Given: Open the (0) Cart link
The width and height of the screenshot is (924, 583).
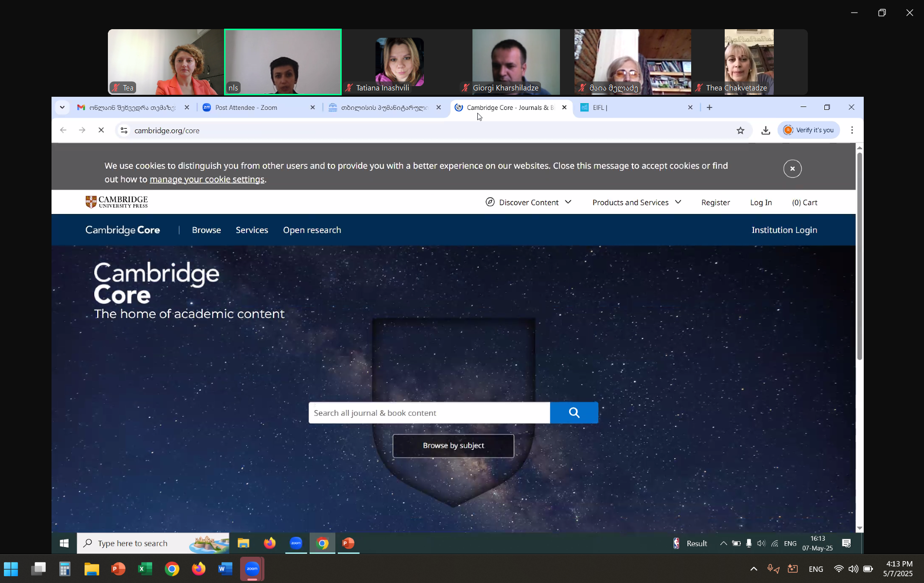Looking at the screenshot, I should click(x=804, y=202).
